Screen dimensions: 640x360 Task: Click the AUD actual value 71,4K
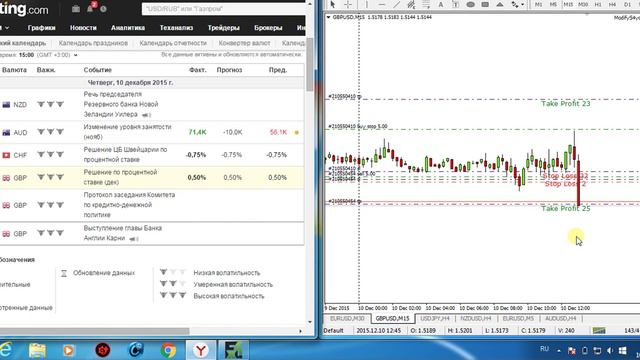point(197,132)
